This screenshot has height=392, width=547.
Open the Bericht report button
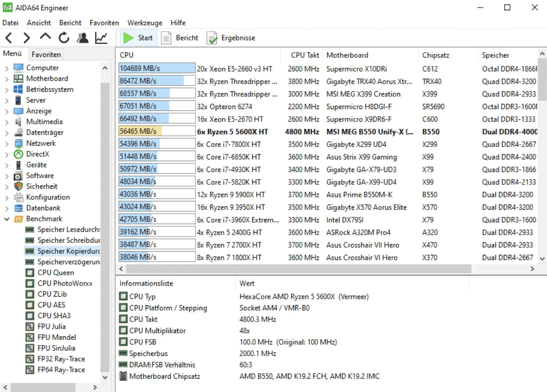[x=180, y=38]
